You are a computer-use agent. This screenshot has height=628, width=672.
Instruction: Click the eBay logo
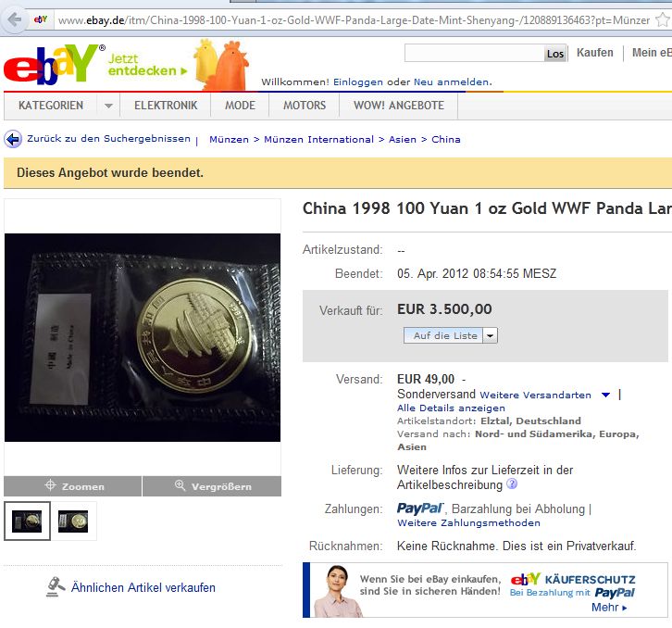click(52, 65)
